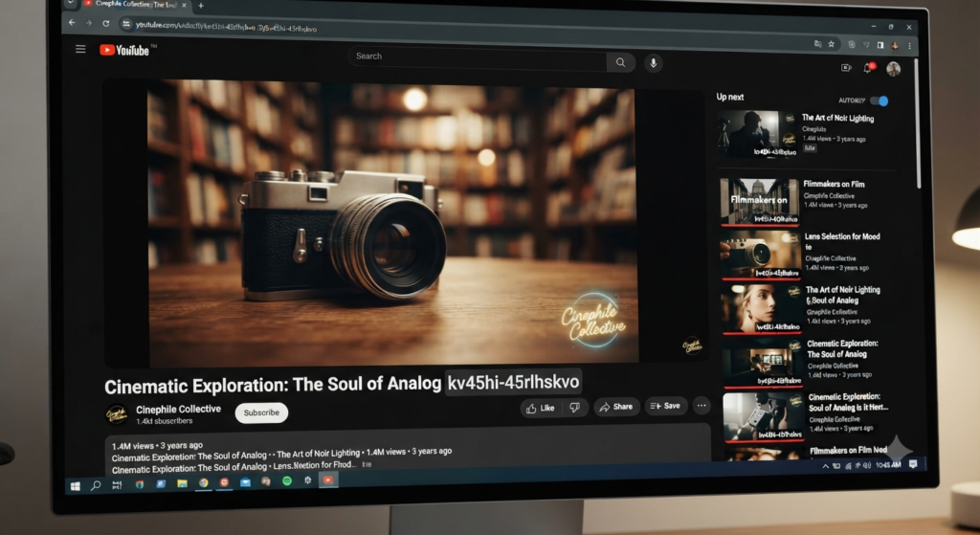Open the Create video camera icon
The height and width of the screenshot is (535, 980).
(846, 68)
